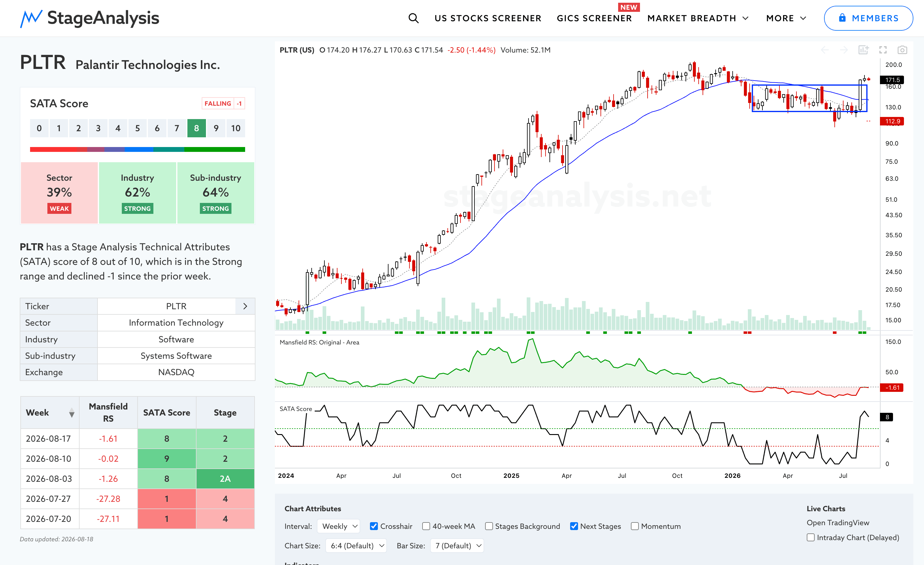The image size is (924, 565).
Task: Expand the Ticker row chevron arrow
Action: pyautogui.click(x=245, y=306)
